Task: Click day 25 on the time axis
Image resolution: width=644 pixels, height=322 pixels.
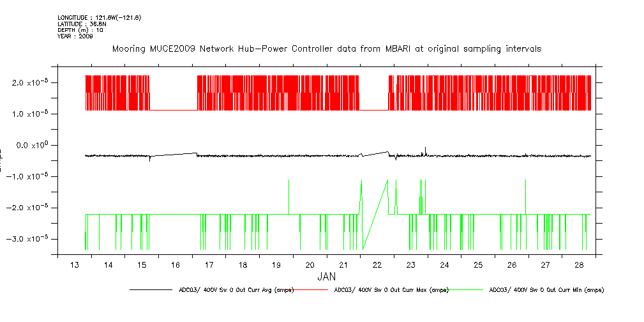Action: (478, 265)
